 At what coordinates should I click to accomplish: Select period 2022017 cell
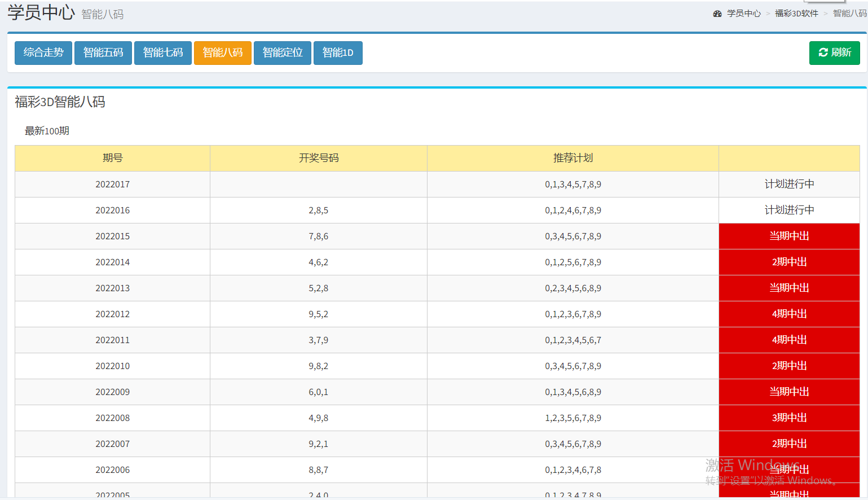click(113, 185)
